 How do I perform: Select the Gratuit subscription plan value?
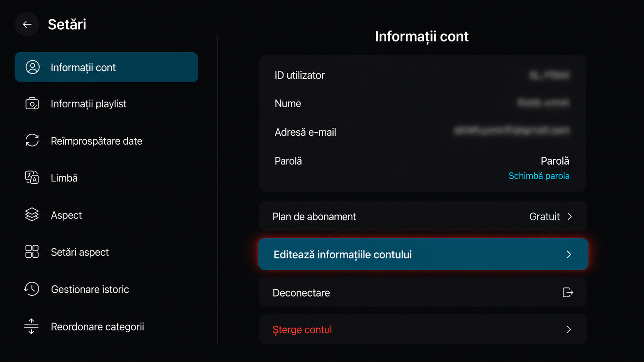point(544,217)
